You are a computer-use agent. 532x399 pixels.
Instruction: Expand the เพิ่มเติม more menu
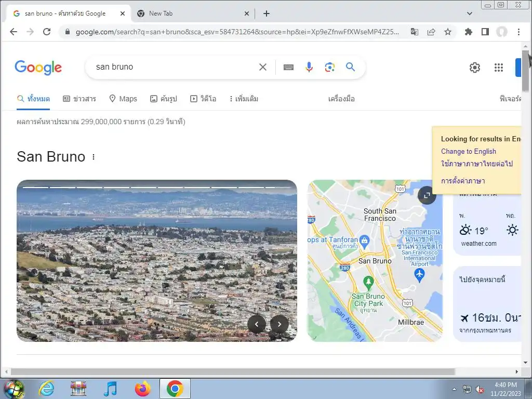point(244,99)
